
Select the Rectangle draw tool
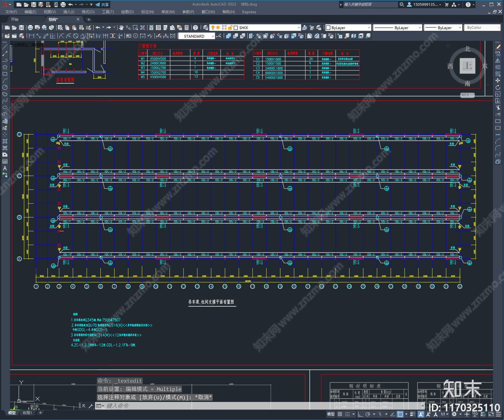coord(5,74)
